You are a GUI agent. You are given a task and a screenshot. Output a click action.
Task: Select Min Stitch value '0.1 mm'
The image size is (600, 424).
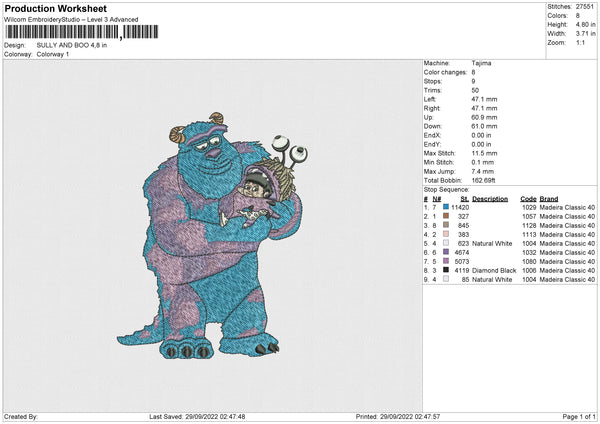(483, 162)
